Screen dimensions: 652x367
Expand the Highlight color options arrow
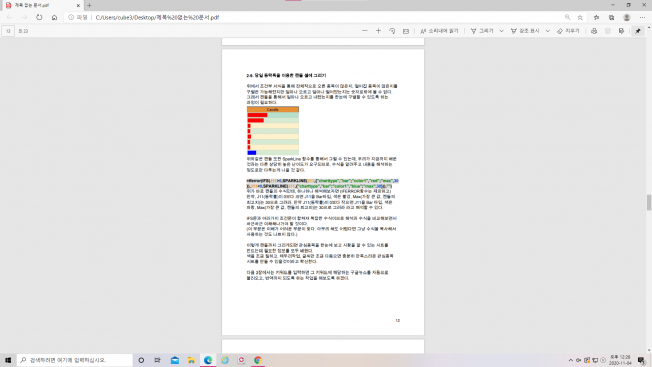(548, 31)
